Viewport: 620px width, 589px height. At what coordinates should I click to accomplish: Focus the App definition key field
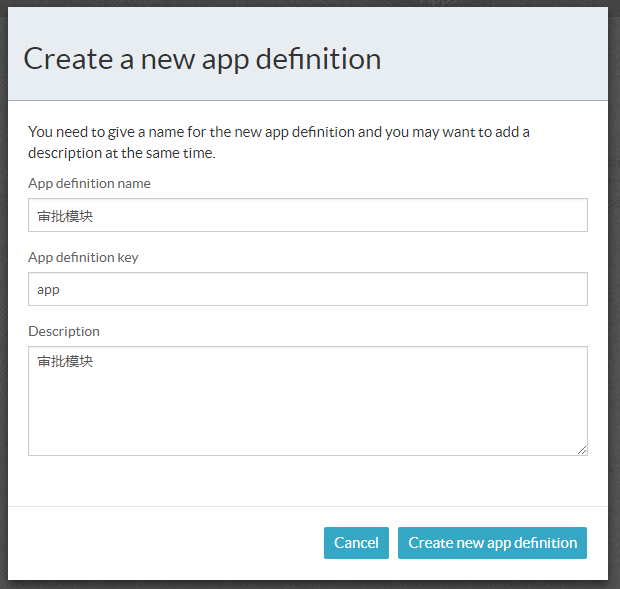click(x=307, y=289)
